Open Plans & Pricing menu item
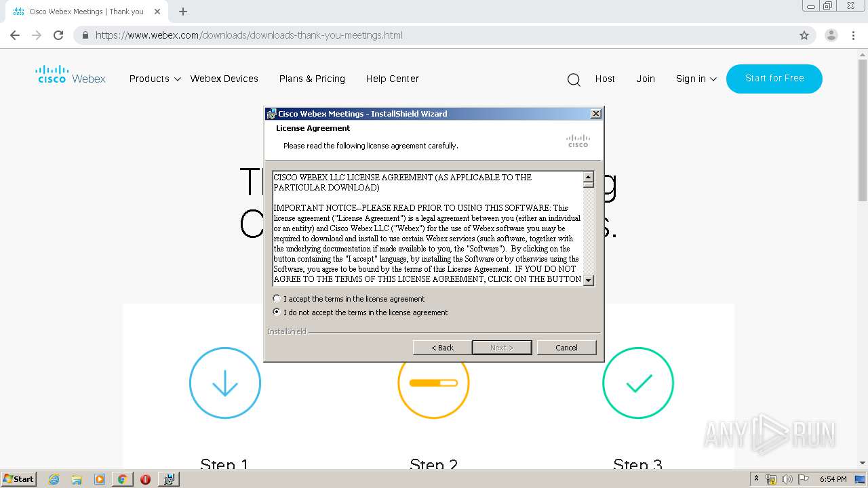Screen dimensions: 868x488 (x=312, y=79)
